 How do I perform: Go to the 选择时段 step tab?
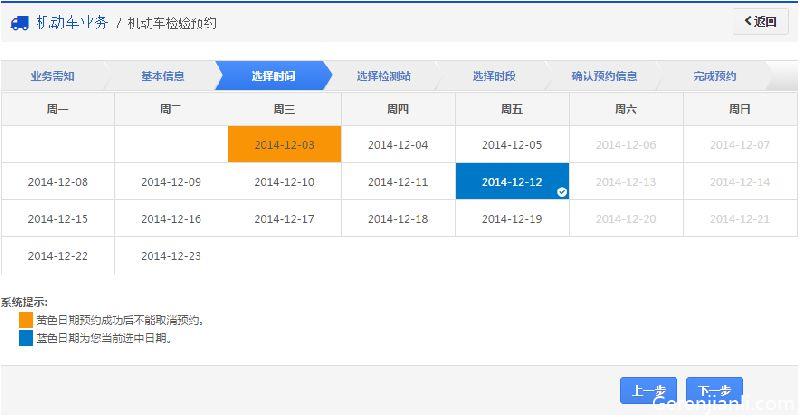coord(494,76)
